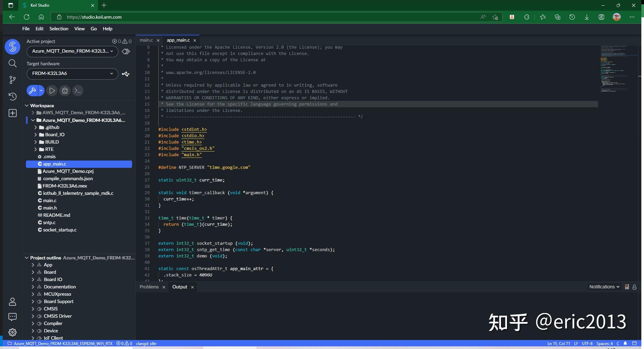Click the LF line ending indicator

(576, 343)
